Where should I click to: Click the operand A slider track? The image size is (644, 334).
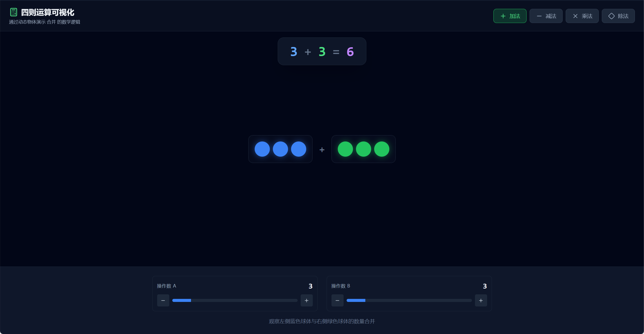235,300
